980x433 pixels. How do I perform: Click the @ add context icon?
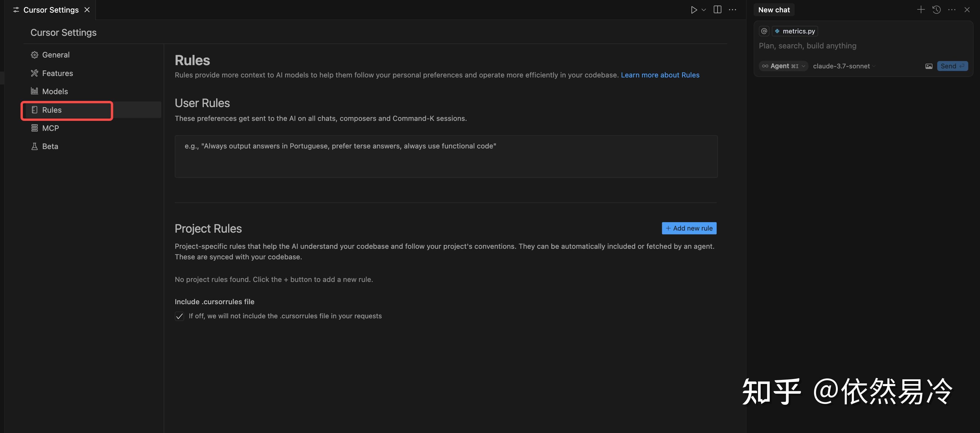click(764, 31)
